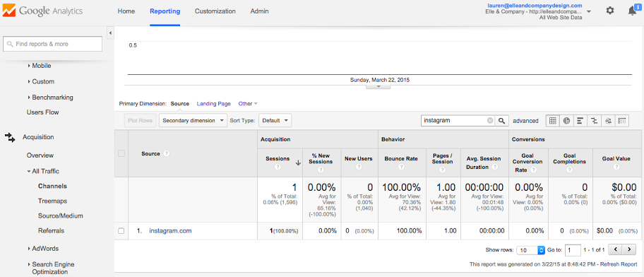This screenshot has height=277, width=644.
Task: Click the search magnifier button beside the instagram filter
Action: (x=501, y=120)
